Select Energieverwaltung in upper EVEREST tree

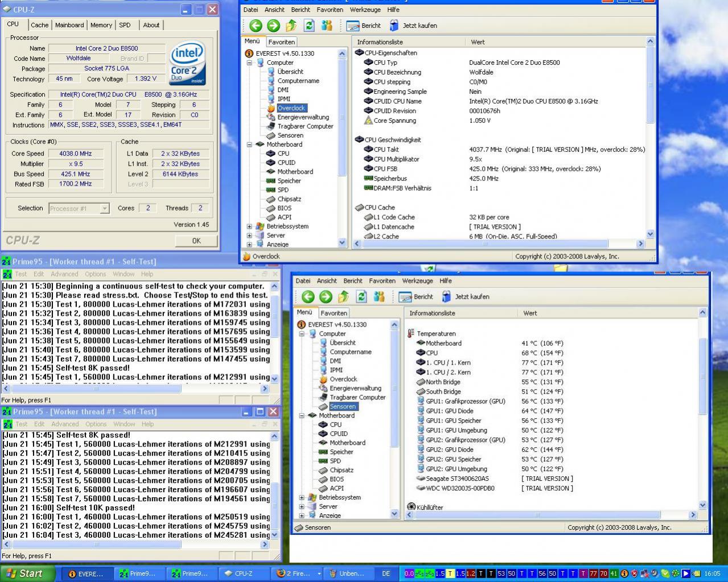[x=303, y=117]
